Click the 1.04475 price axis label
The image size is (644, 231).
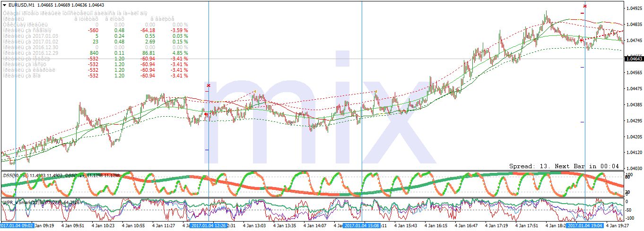click(x=634, y=88)
